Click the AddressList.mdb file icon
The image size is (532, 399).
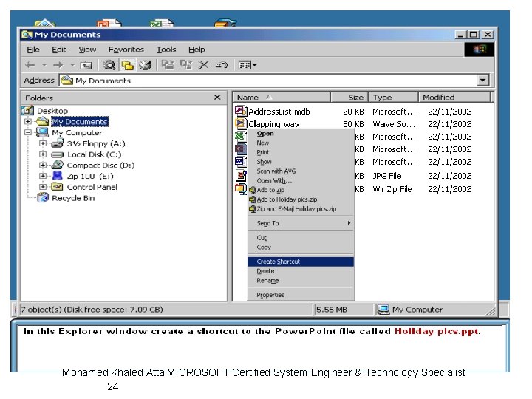click(x=241, y=111)
